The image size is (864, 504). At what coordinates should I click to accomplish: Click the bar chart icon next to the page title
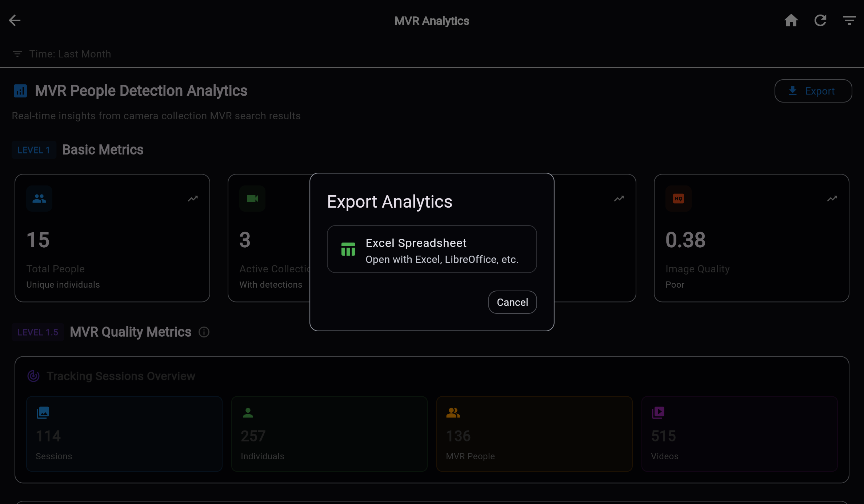20,91
